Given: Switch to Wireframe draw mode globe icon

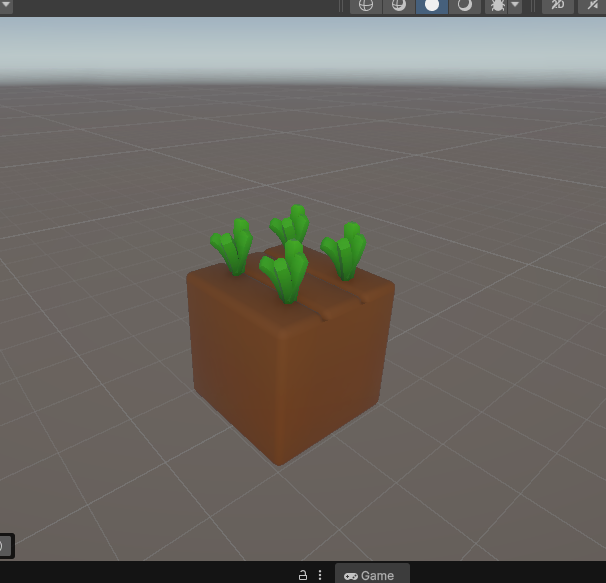Looking at the screenshot, I should point(366,5).
